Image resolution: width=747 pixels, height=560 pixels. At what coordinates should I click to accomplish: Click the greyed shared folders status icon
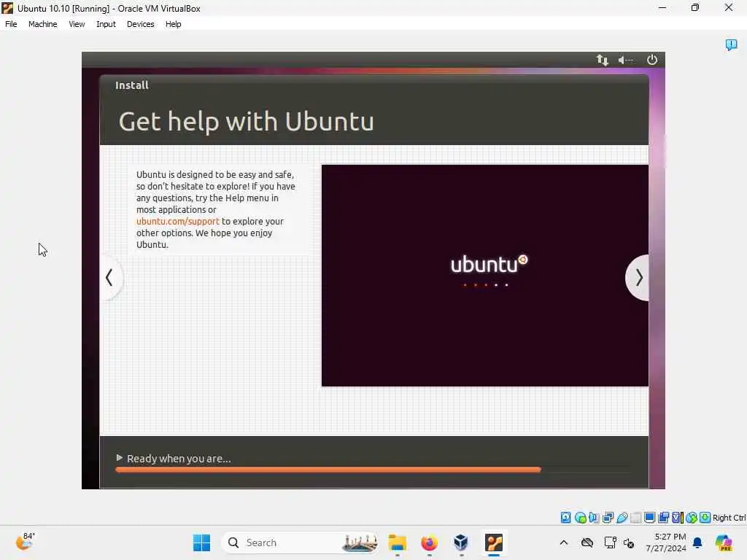tap(635, 518)
